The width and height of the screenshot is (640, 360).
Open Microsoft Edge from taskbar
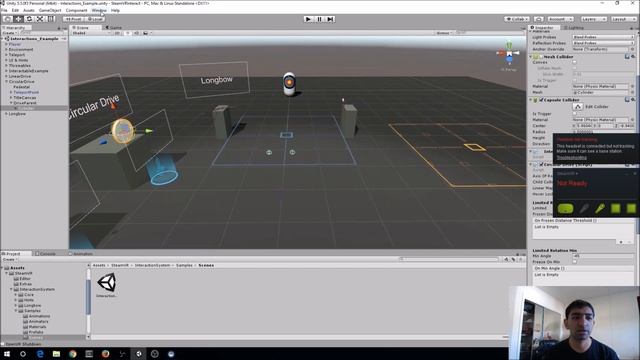(x=40, y=354)
